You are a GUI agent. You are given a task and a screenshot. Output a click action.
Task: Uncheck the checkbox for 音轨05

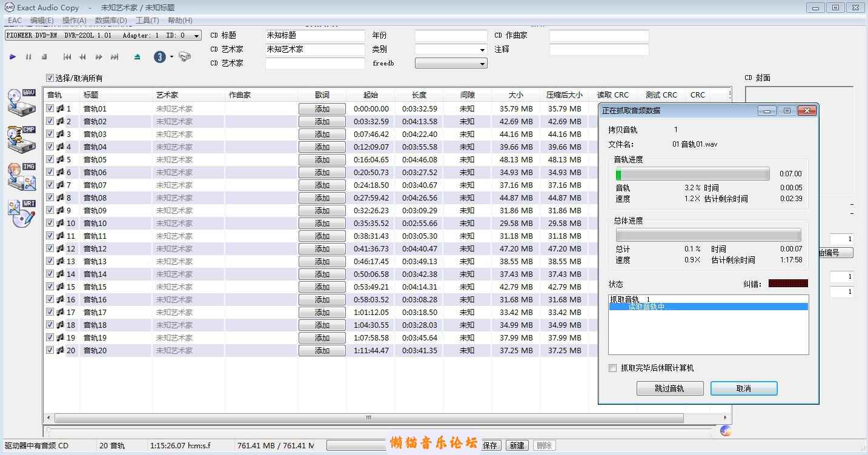point(50,159)
